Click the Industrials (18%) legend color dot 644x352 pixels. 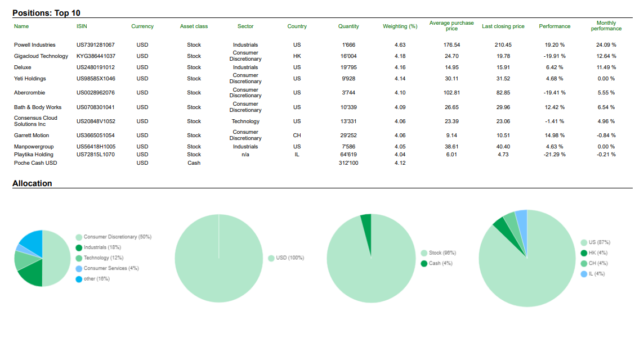coord(79,247)
